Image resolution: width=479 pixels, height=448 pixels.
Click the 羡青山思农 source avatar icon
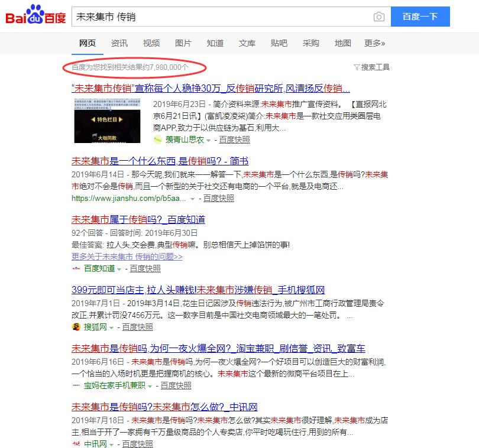click(x=158, y=140)
